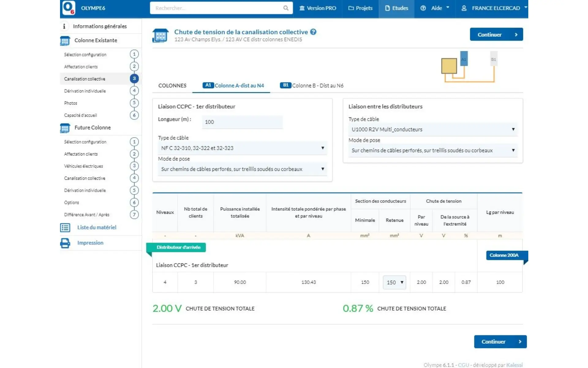Open Mode de pose dropdown between distributors
This screenshot has height=368, width=588.
tap(432, 151)
